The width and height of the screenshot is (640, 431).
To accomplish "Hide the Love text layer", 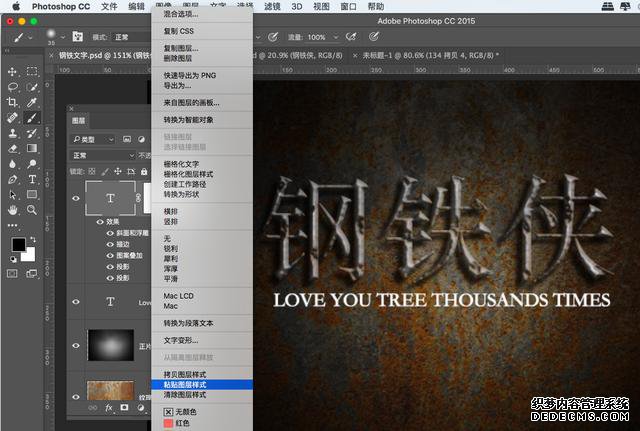I will pos(76,302).
